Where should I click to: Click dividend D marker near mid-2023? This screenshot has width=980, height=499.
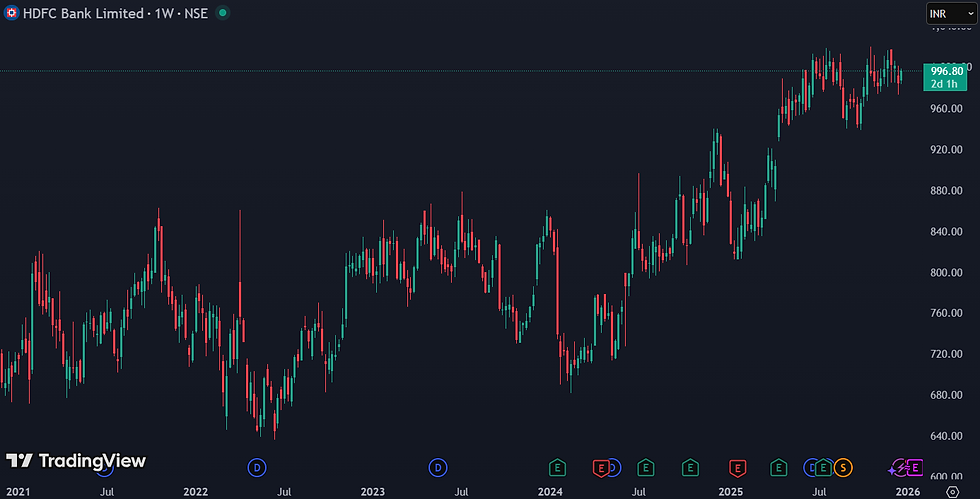pos(438,467)
